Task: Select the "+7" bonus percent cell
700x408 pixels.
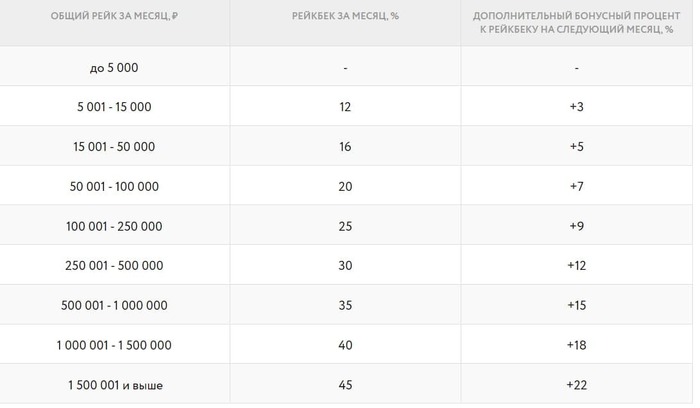Action: tap(576, 186)
